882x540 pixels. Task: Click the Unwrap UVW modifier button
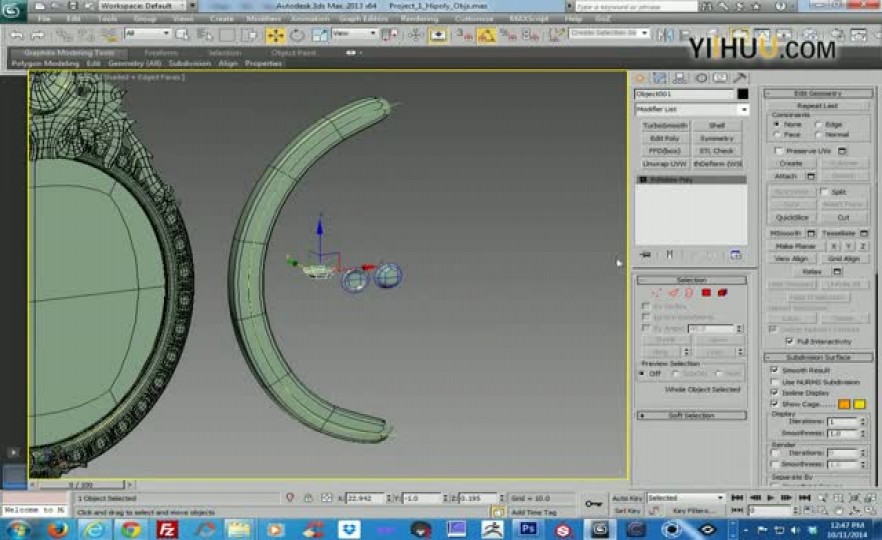665,164
